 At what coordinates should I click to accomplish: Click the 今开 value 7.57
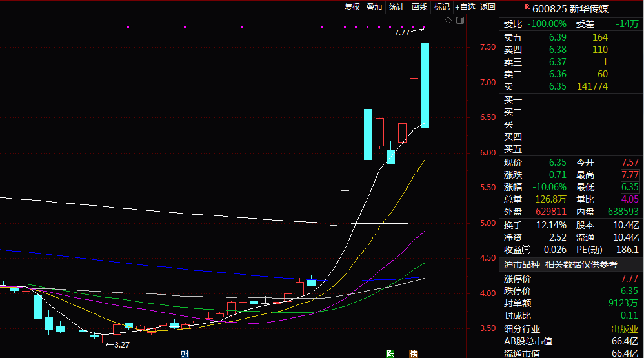click(630, 163)
